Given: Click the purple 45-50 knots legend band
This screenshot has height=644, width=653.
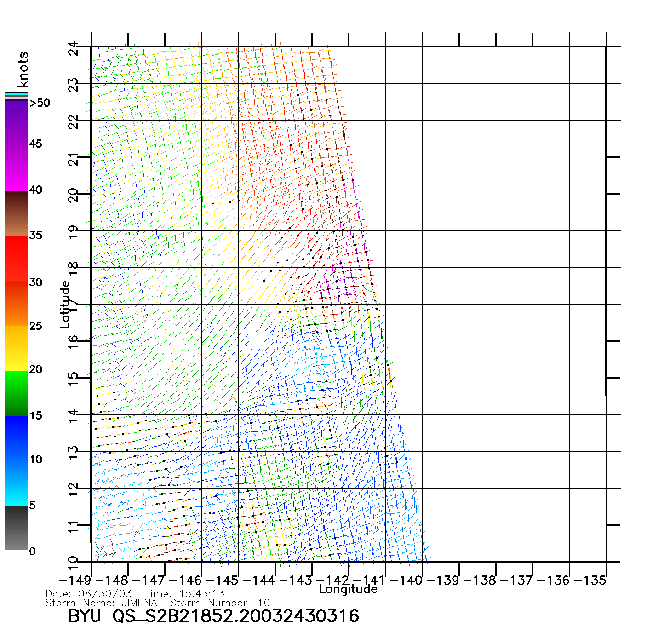Looking at the screenshot, I should pos(16,122).
